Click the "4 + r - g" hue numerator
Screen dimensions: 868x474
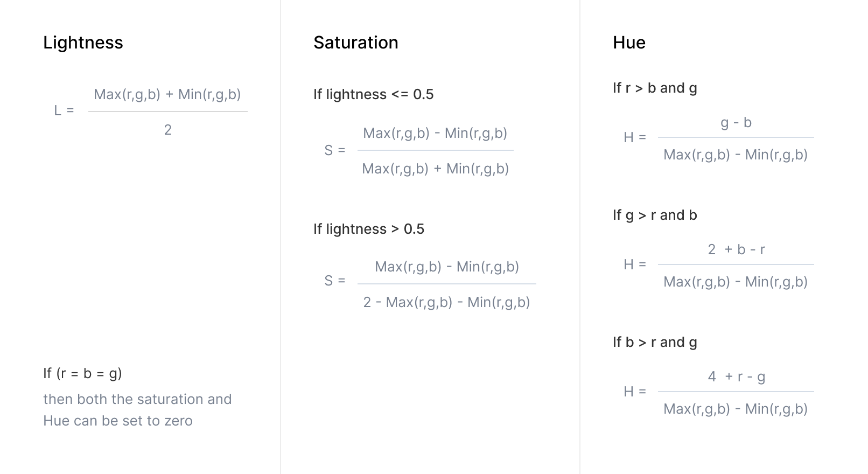click(736, 377)
